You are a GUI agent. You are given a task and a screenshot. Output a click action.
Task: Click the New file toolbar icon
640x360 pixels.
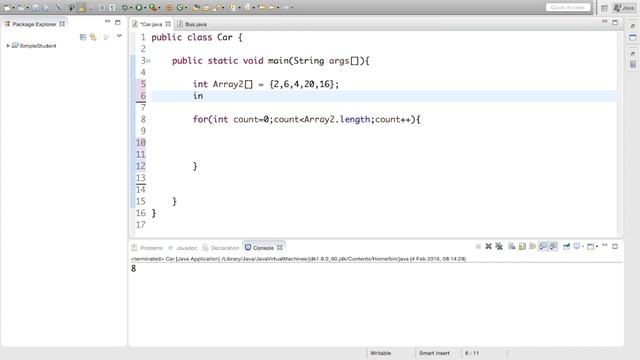7,8
